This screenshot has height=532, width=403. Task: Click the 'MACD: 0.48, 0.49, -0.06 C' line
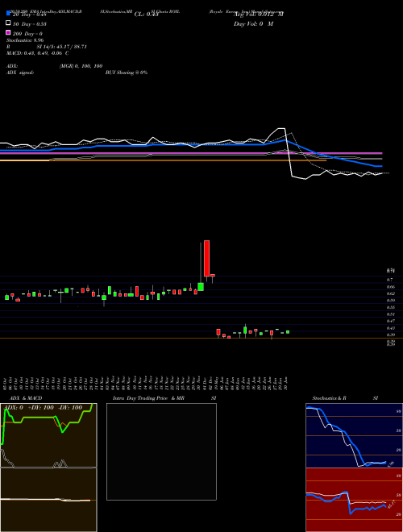click(x=38, y=53)
